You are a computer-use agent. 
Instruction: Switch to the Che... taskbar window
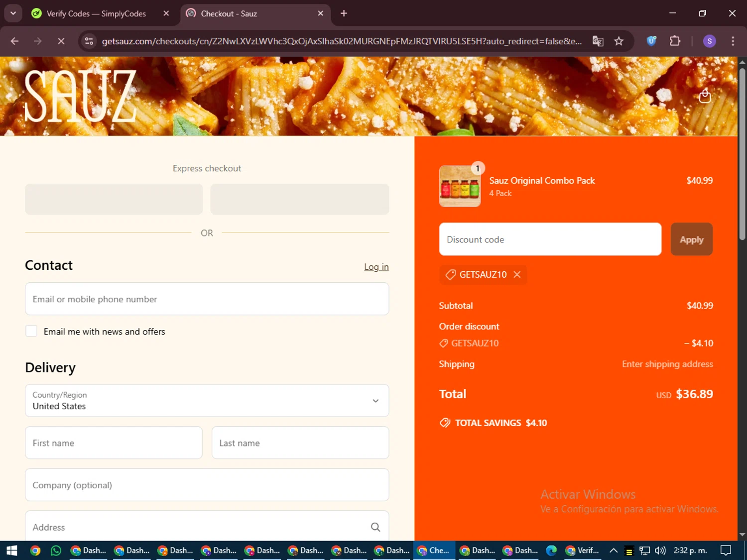[435, 551]
